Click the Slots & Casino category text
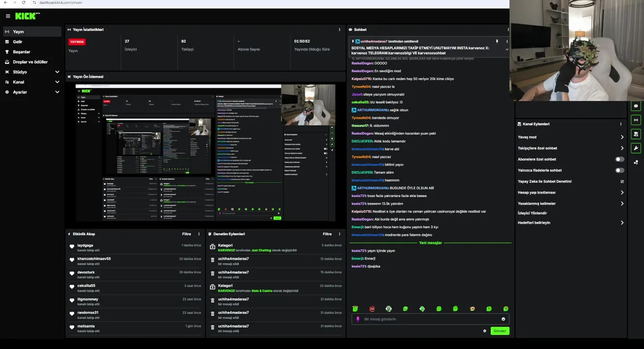Image resolution: width=644 pixels, height=349 pixels. pos(262,291)
